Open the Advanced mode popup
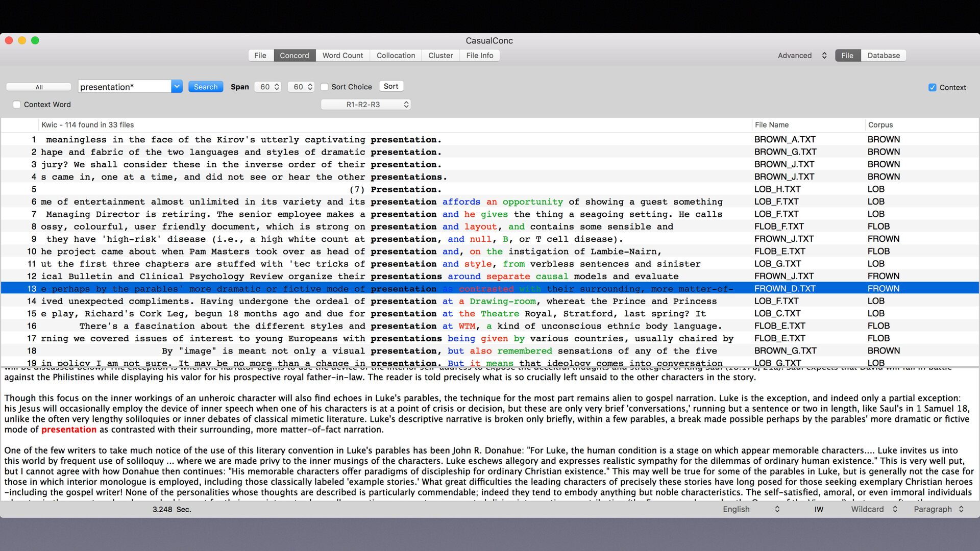Screen dimensions: 980x551 (x=802, y=56)
